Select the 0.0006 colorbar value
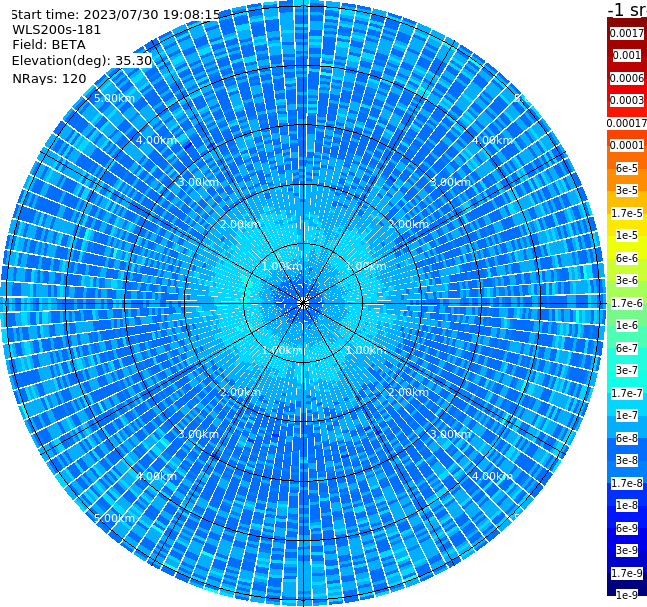The height and width of the screenshot is (607, 647). 627,78
